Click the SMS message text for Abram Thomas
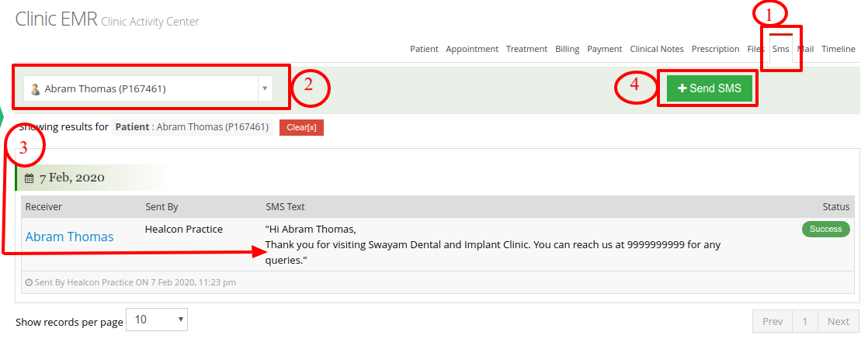This screenshot has height=349, width=868. coord(493,244)
